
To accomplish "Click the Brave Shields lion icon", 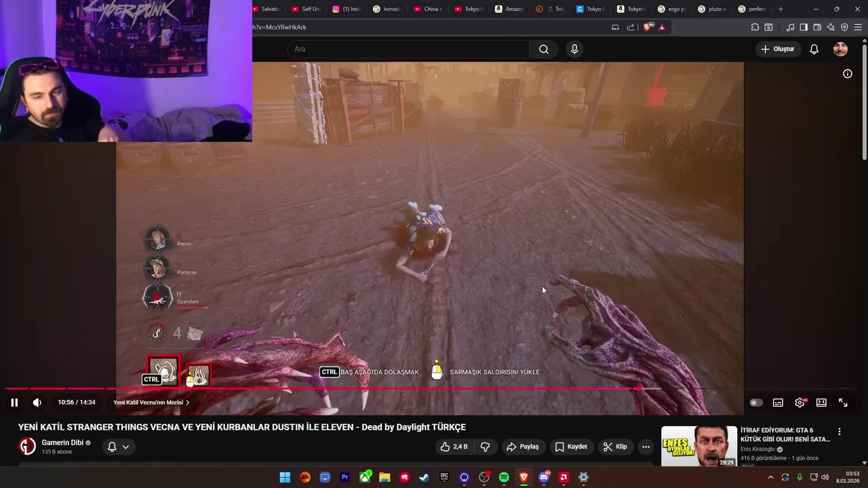I will (x=648, y=27).
